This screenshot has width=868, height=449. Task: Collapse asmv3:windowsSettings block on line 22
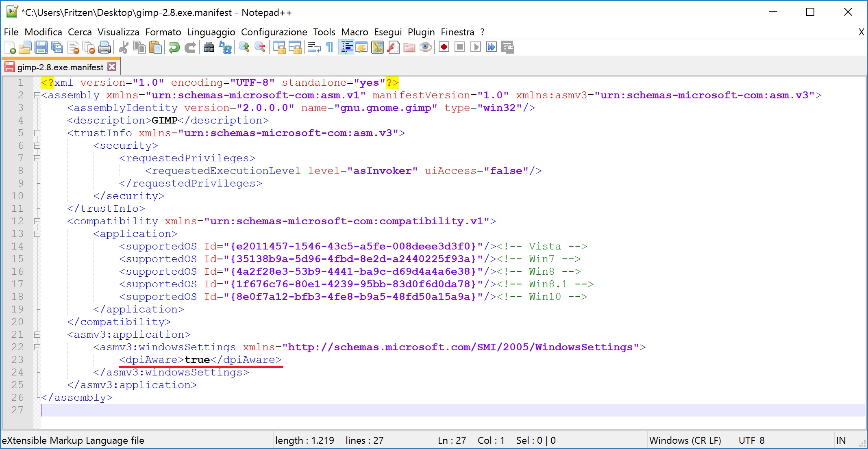click(x=37, y=347)
